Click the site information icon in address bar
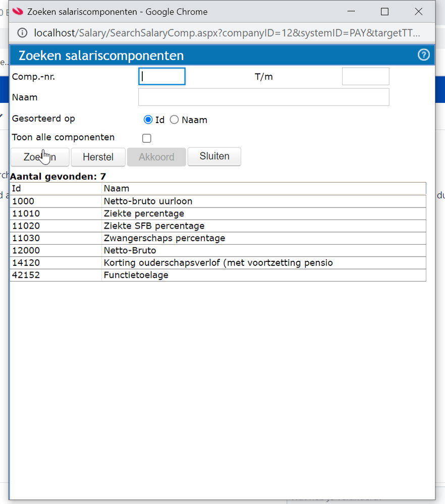The width and height of the screenshot is (445, 504). pos(22,33)
